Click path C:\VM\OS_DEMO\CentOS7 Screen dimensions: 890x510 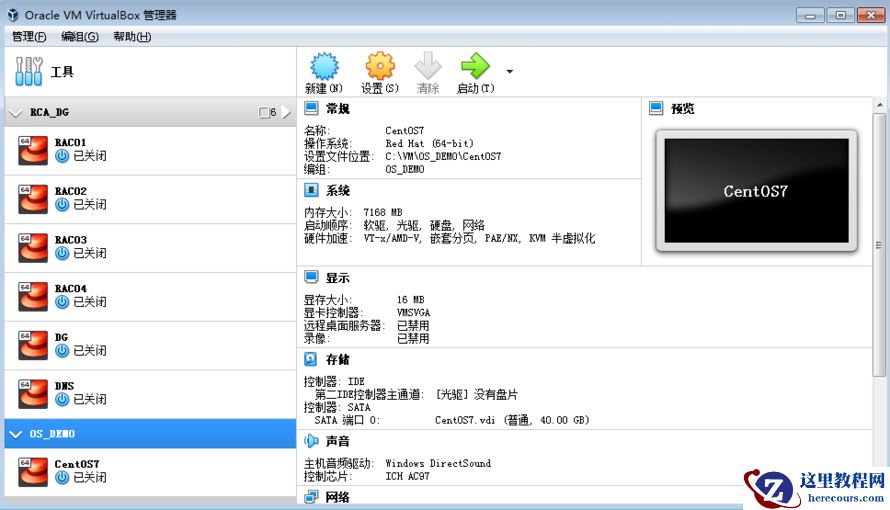pos(443,157)
